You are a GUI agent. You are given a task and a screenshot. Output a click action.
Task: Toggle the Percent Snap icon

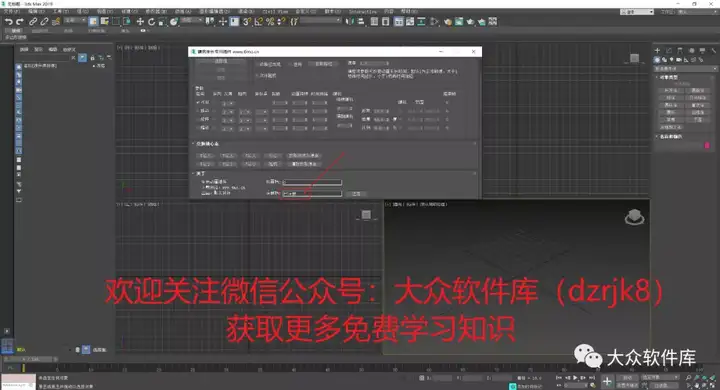coord(270,21)
